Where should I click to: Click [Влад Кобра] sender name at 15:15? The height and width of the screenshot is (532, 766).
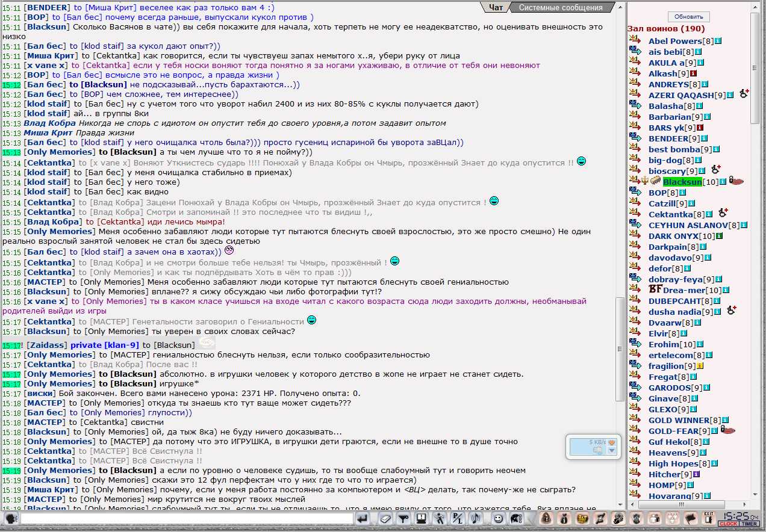click(53, 222)
